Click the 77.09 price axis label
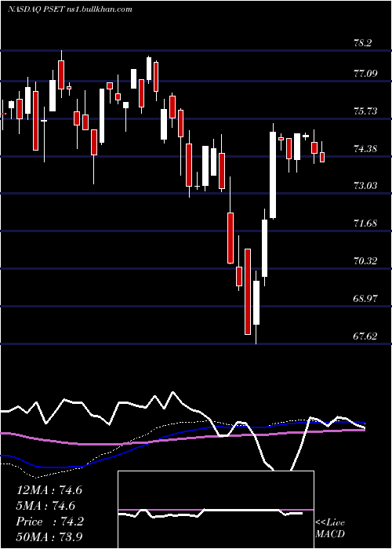Image resolution: width=392 pixels, height=549 pixels. [366, 74]
